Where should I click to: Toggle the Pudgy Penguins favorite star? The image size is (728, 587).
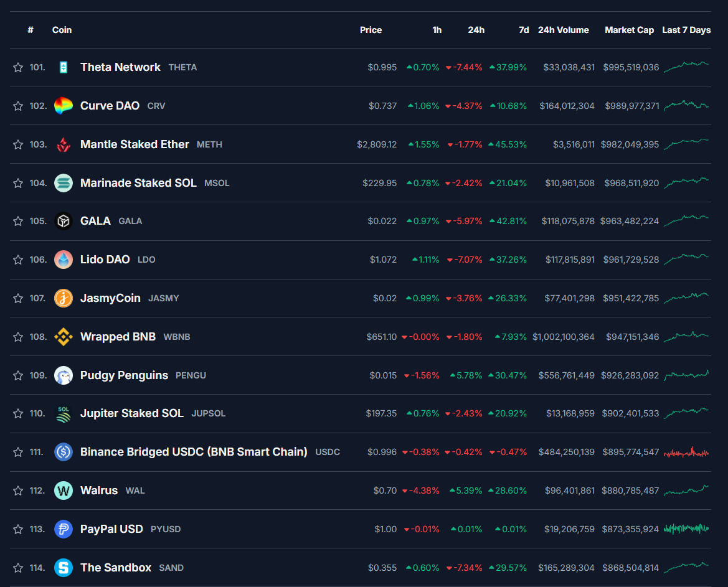point(18,375)
